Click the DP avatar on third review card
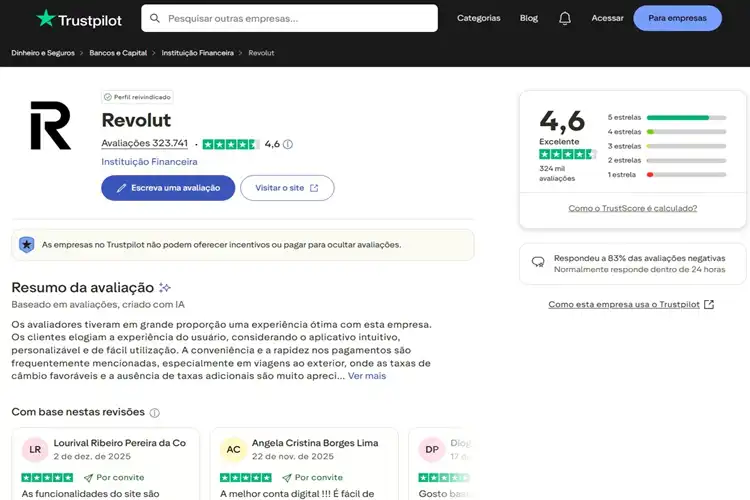The width and height of the screenshot is (750, 500). click(432, 450)
